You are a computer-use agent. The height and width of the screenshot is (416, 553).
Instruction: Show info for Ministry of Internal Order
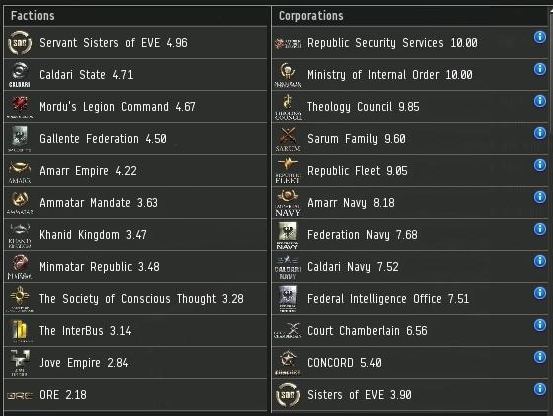pyautogui.click(x=540, y=69)
